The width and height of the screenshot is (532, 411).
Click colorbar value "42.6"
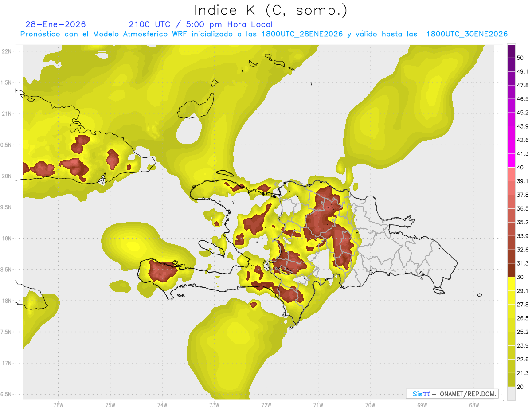click(523, 140)
